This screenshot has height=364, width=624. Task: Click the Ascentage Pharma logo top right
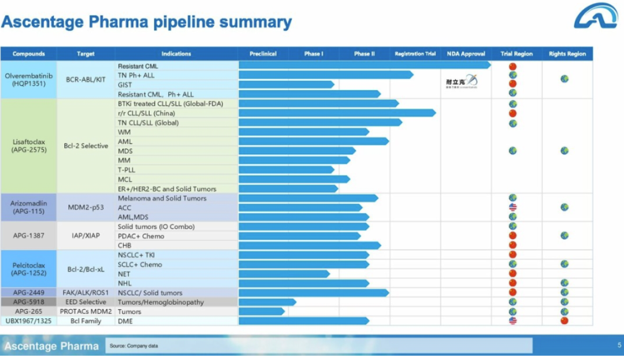[x=596, y=16]
